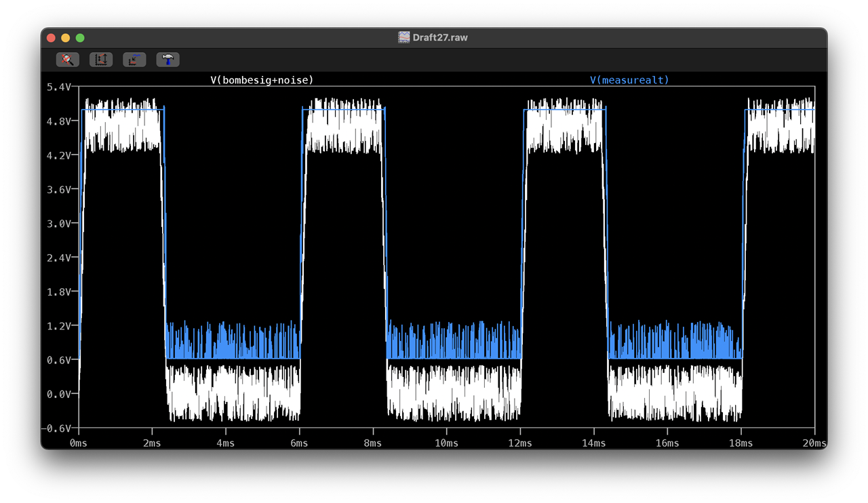
Task: Minimize the window using yellow button
Action: (65, 38)
